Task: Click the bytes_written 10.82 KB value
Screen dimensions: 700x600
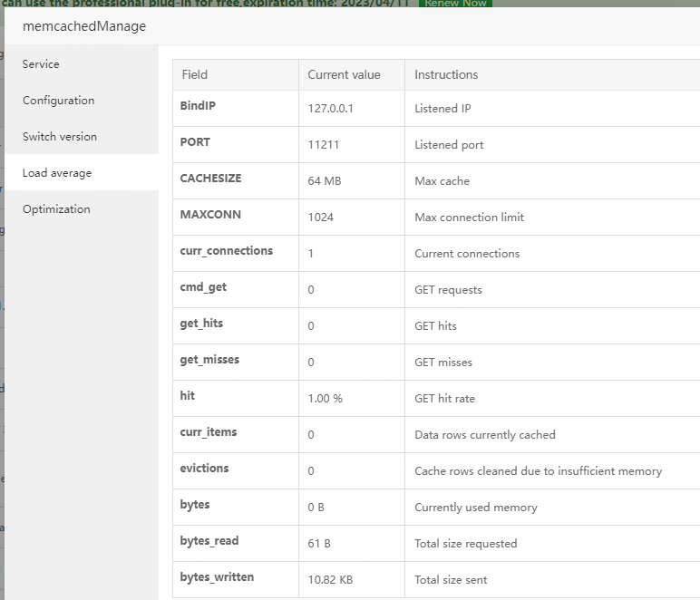Action: point(330,580)
